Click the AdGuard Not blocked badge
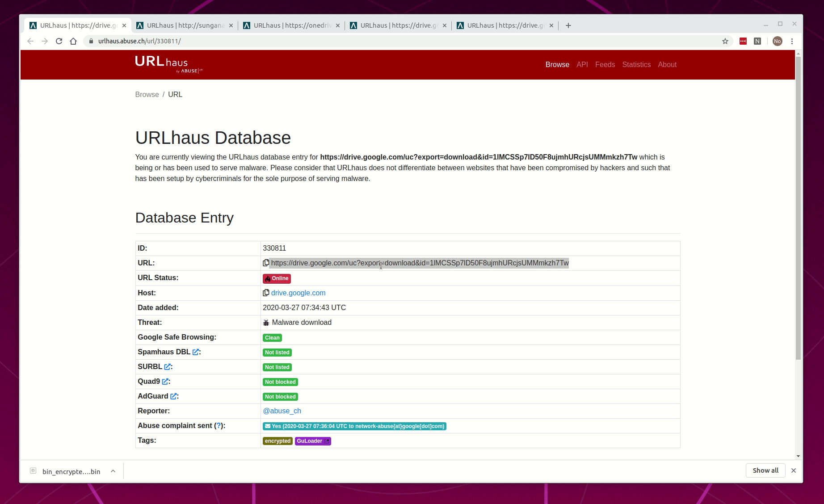The height and width of the screenshot is (504, 824). (280, 397)
